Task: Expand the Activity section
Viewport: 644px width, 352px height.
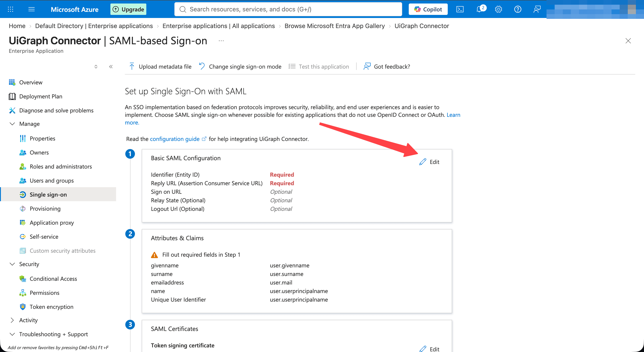Action: click(12, 320)
